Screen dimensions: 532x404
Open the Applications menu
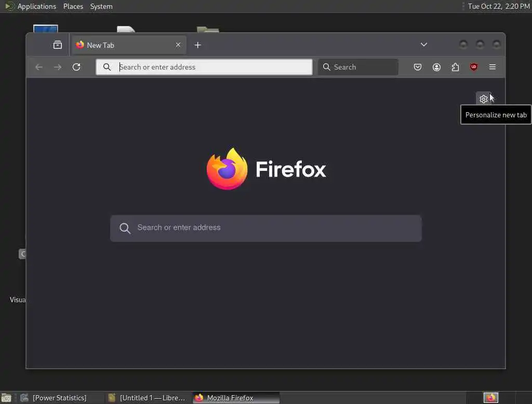[31, 6]
